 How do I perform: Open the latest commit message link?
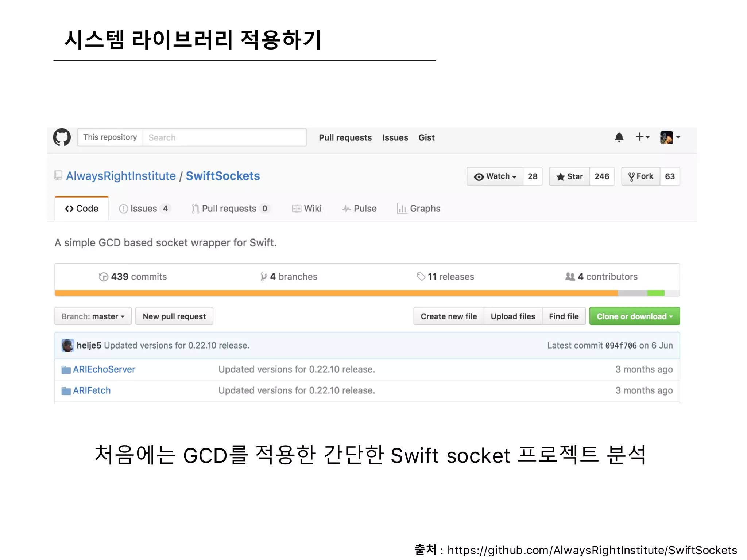[x=177, y=345]
